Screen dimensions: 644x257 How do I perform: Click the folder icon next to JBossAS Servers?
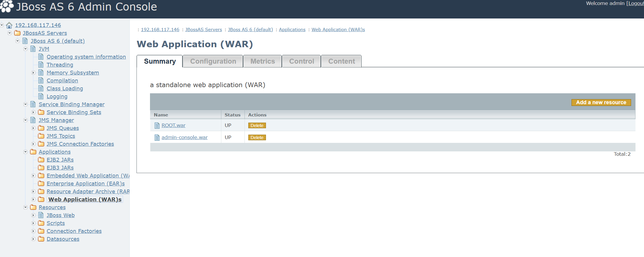18,33
